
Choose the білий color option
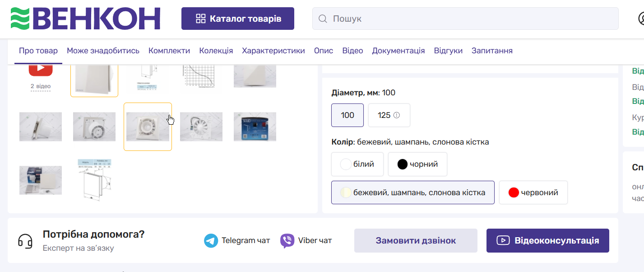357,164
